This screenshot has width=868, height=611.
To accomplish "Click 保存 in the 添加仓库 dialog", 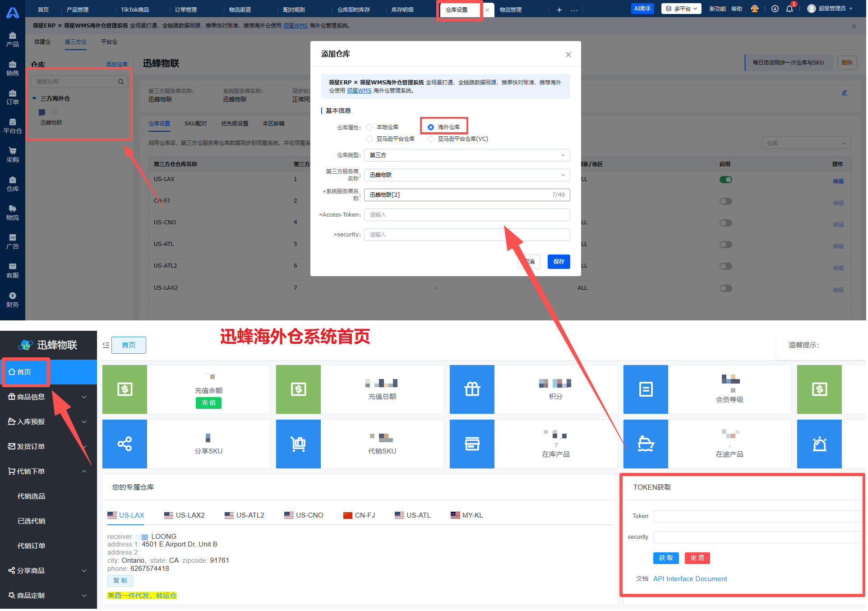I will coord(559,262).
